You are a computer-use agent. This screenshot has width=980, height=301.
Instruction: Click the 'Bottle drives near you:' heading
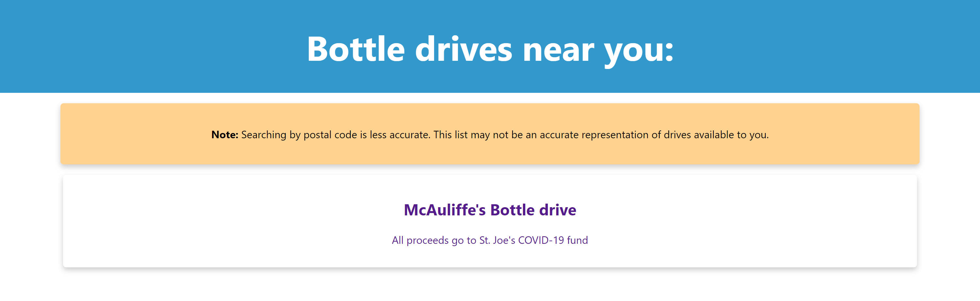490,49
